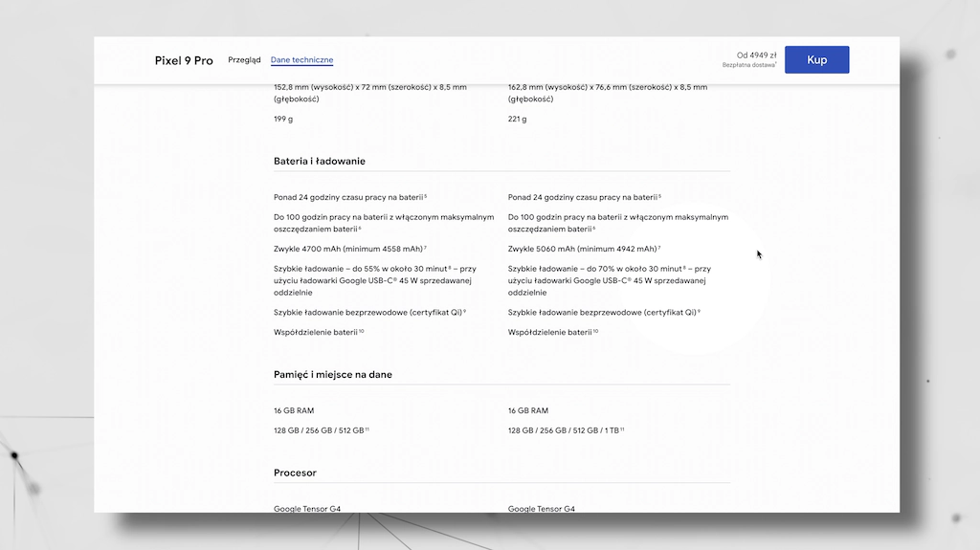The image size is (980, 550).
Task: Click right 'Do 100 godzin pracy na baterii' text
Action: pyautogui.click(x=618, y=223)
